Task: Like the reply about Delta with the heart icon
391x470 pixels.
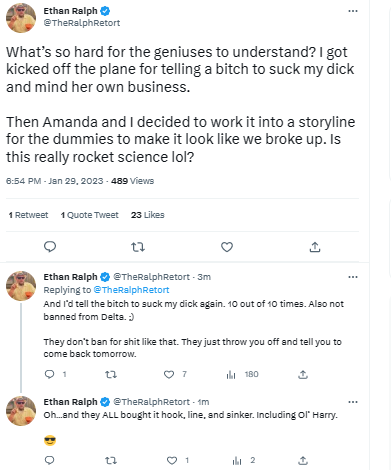Action: (169, 375)
